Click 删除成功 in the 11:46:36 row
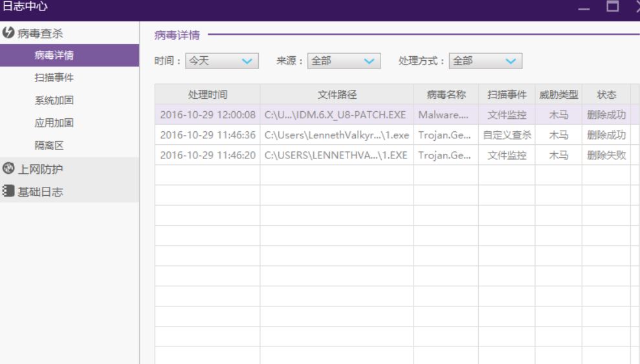Image resolution: width=640 pixels, height=364 pixels. [x=606, y=135]
